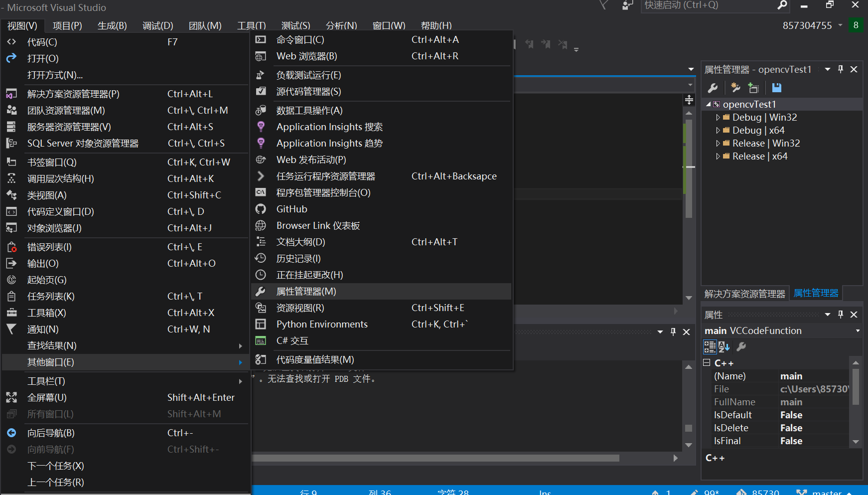Viewport: 868px width, 495px height.
Task: Click the Bookmark Window (书签窗口) icon
Action: point(11,162)
